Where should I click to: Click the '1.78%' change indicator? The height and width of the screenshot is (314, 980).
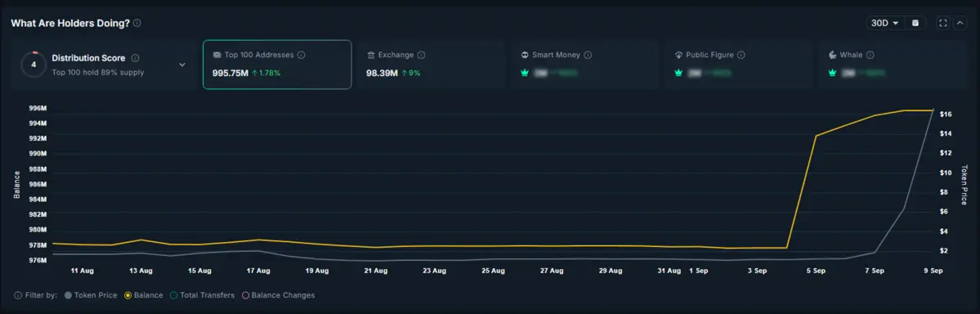coord(267,73)
